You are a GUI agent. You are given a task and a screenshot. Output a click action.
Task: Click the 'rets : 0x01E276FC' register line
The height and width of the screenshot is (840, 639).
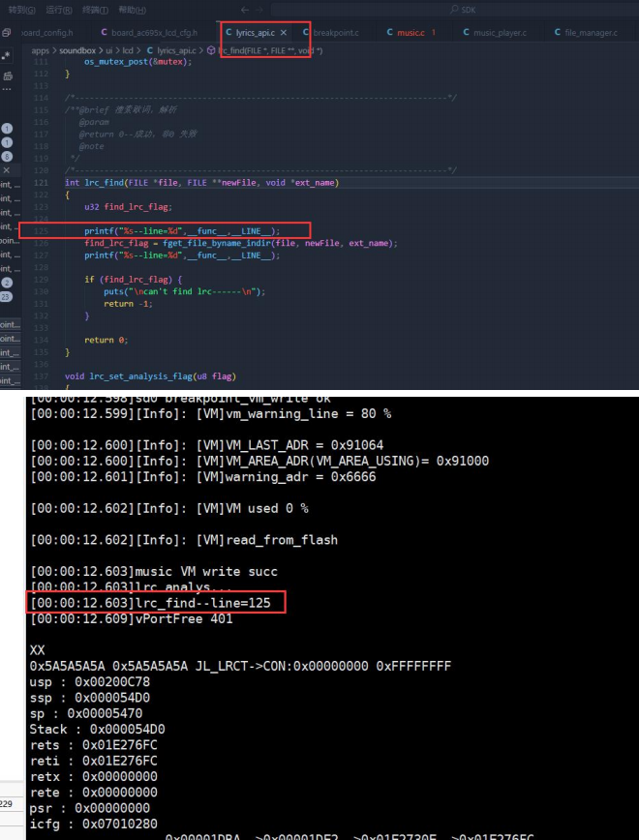(x=93, y=744)
